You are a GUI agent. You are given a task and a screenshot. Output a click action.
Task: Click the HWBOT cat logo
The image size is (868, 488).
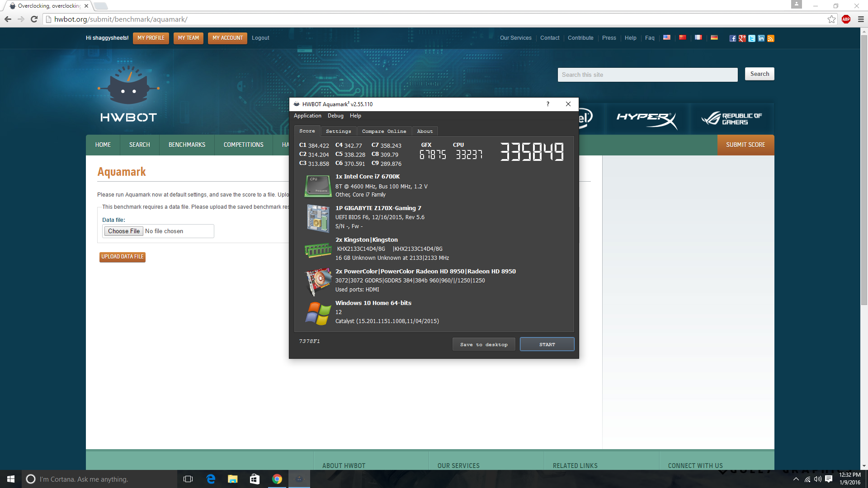(x=129, y=94)
